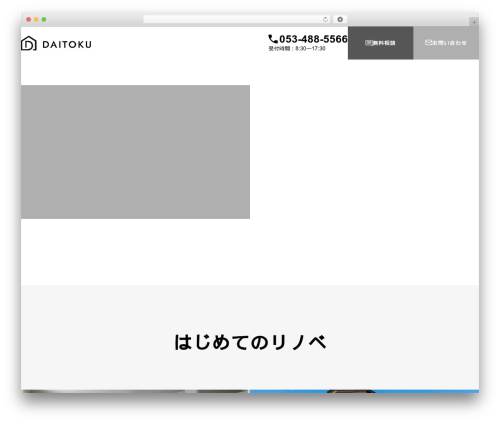Click the DAITOKU house logo icon
This screenshot has width=500, height=423.
[x=29, y=43]
